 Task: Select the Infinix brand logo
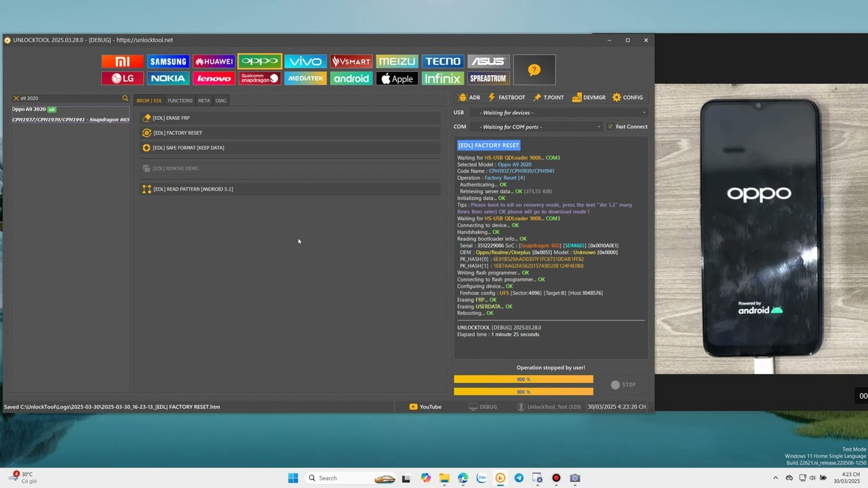[x=443, y=79]
